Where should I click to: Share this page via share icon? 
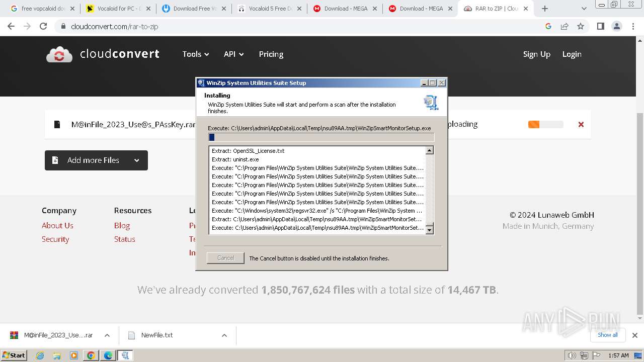pos(565,26)
